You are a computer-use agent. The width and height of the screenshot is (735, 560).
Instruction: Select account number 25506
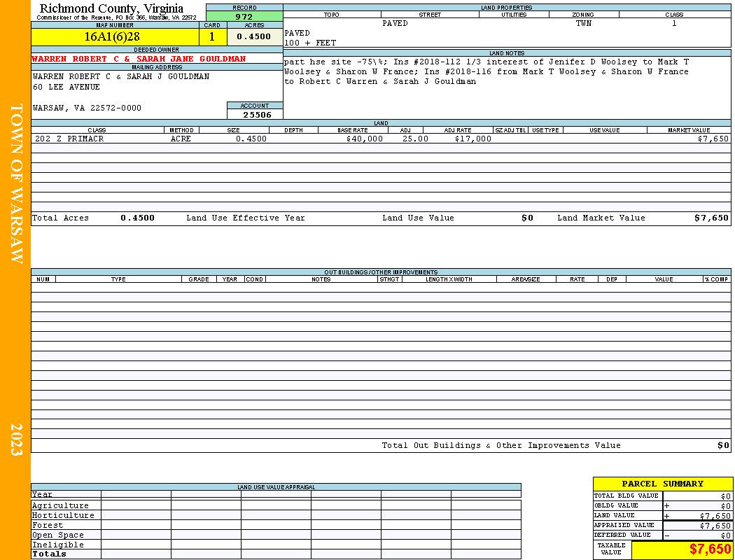[256, 115]
